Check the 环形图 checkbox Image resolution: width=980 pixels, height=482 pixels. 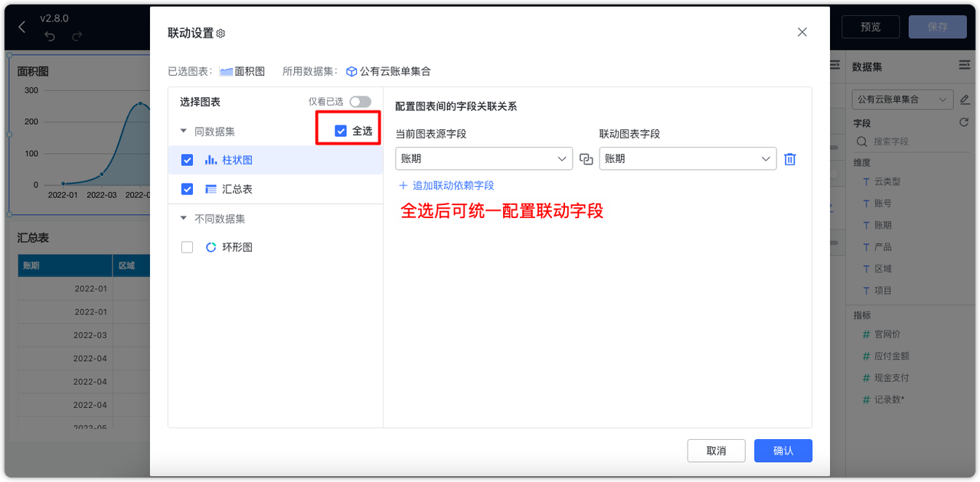pyautogui.click(x=186, y=246)
